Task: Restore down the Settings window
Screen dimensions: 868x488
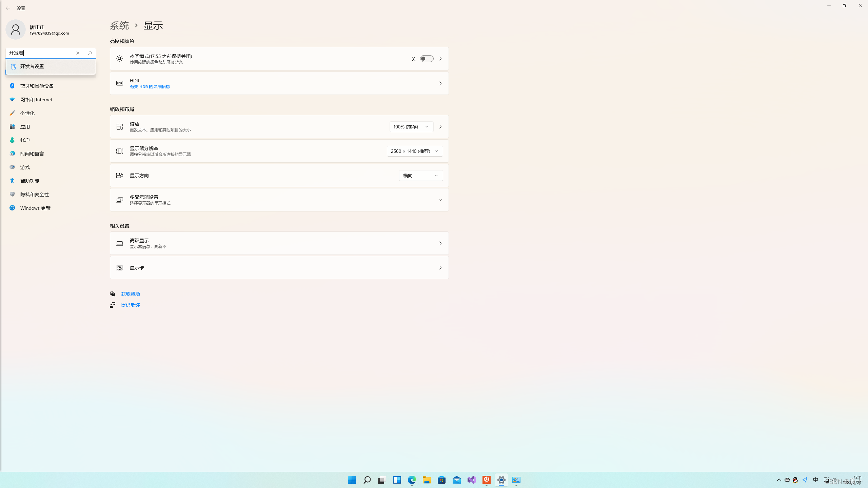Action: pyautogui.click(x=845, y=5)
